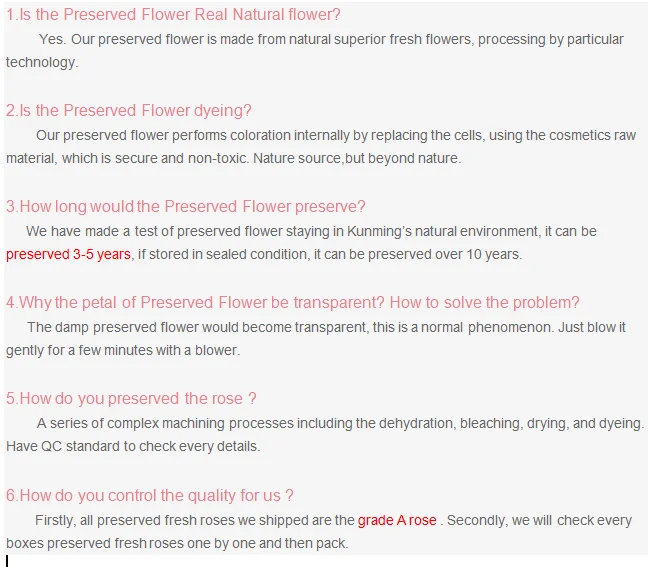Click the line 'Have QC standard to check every details.'
This screenshot has height=567, width=650.
(133, 446)
